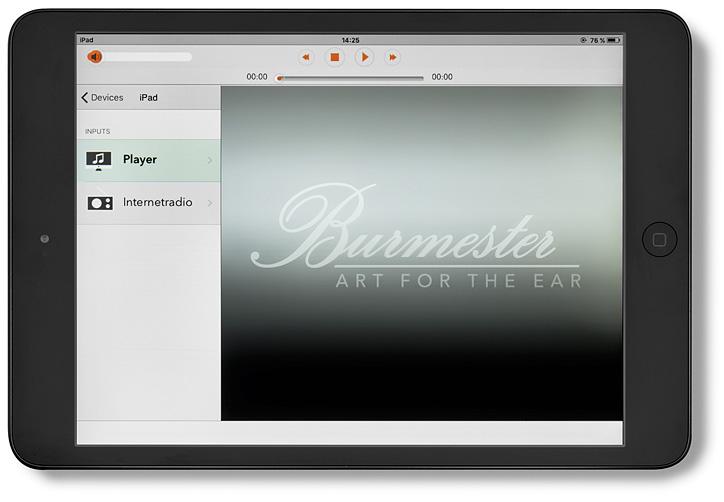Select the Internetradio input

(149, 203)
